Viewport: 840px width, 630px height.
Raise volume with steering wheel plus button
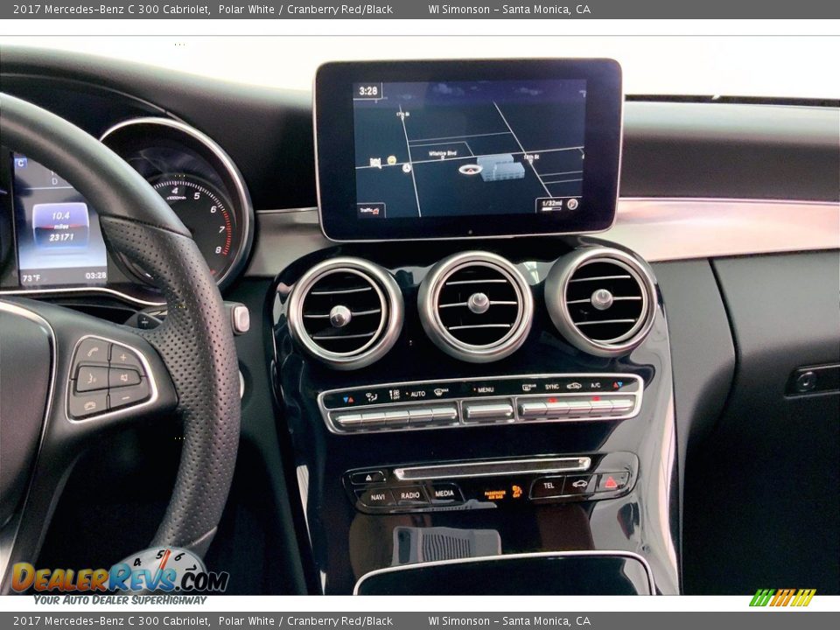click(x=124, y=356)
